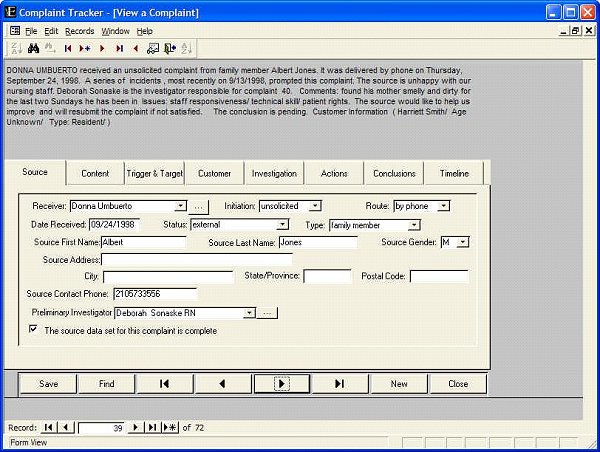Switch to the Investigation tab

(x=273, y=173)
